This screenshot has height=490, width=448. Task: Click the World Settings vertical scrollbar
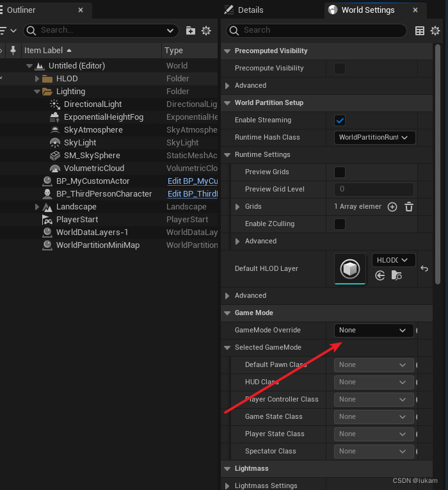[x=438, y=164]
